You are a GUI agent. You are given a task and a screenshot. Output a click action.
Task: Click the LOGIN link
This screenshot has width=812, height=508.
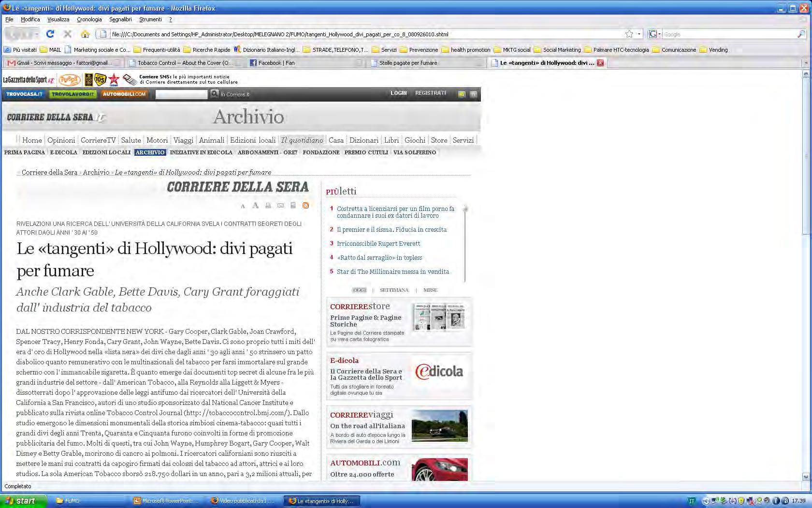[399, 93]
